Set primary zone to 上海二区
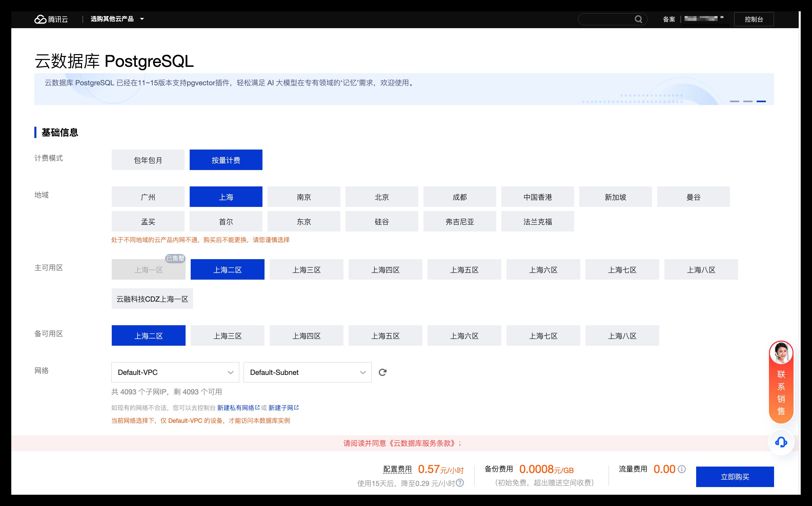Viewport: 812px width, 506px height. 227,269
